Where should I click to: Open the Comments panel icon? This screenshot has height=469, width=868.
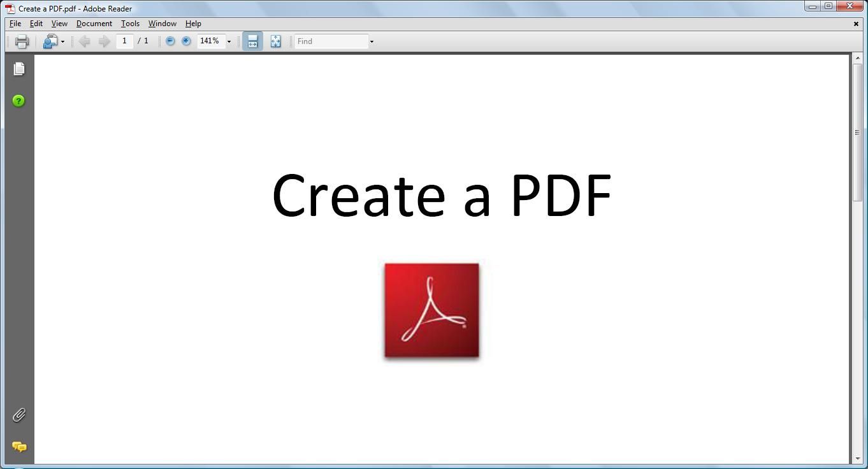pos(18,447)
